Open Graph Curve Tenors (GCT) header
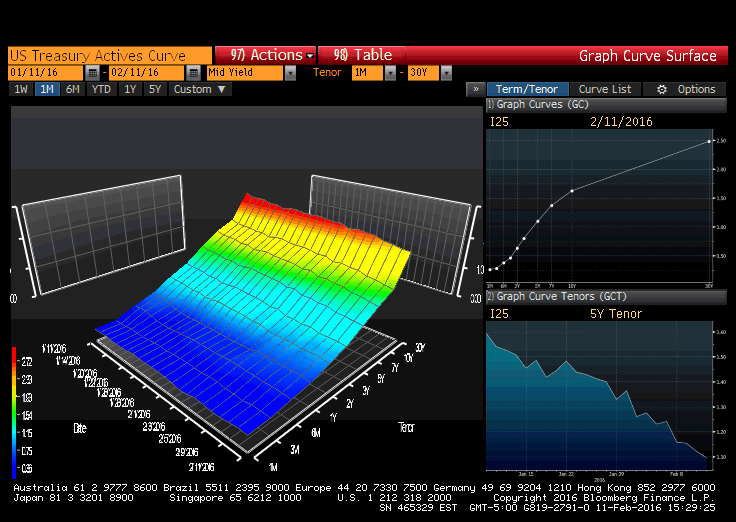 [x=606, y=297]
